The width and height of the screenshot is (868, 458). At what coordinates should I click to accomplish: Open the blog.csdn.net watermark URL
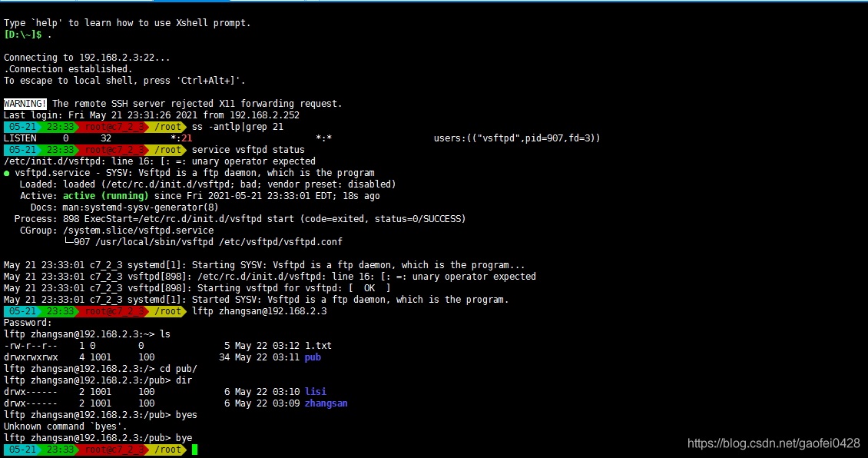tap(774, 443)
